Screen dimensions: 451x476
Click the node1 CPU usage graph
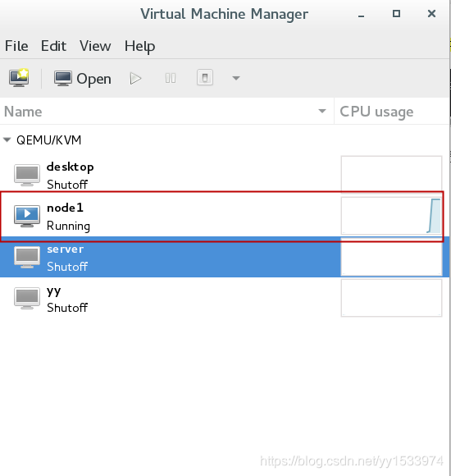(x=391, y=216)
